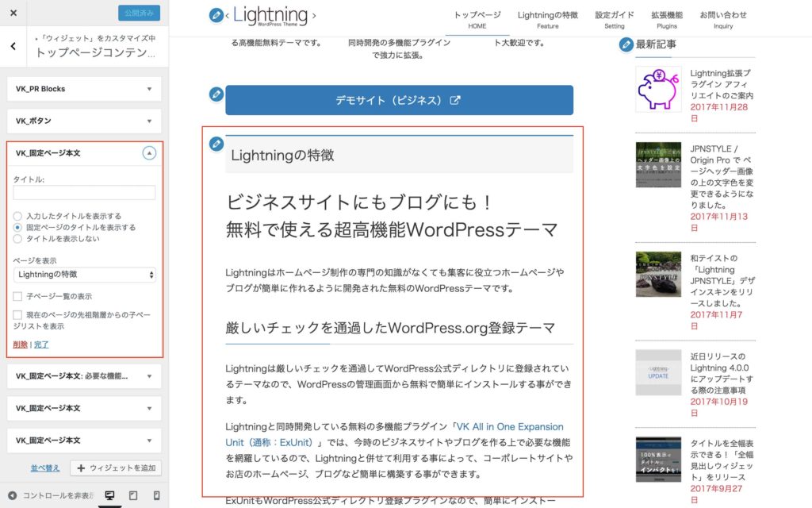Open the piggy bank article thumbnail

pos(658,89)
